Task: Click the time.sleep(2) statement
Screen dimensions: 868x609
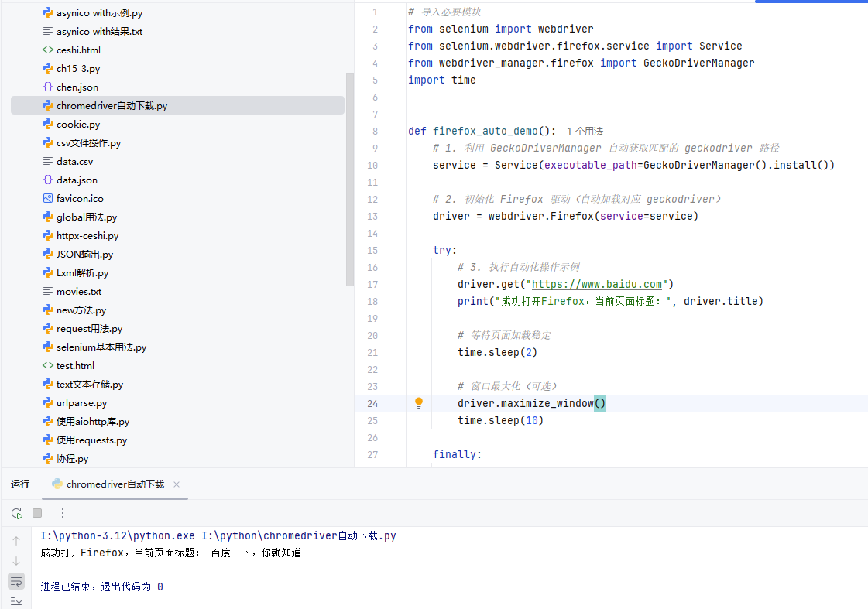Action: [x=497, y=352]
